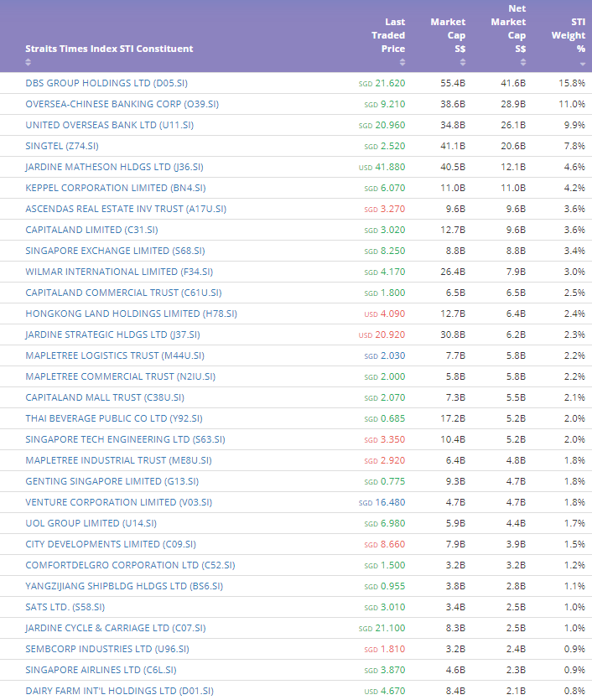Screen dimensions: 592x700
Task: Open SINGAPORE AIRLINES LTD (C6L.SI)
Action: tap(101, 671)
